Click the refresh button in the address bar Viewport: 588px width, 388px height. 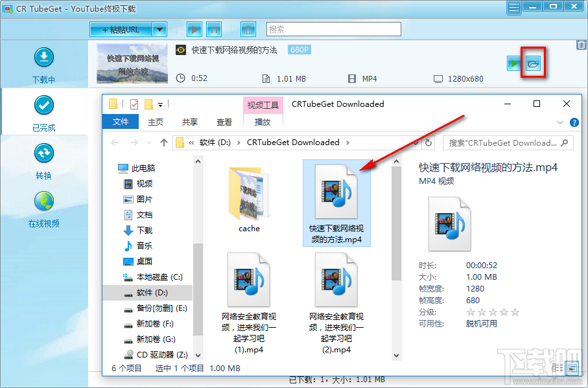click(429, 143)
